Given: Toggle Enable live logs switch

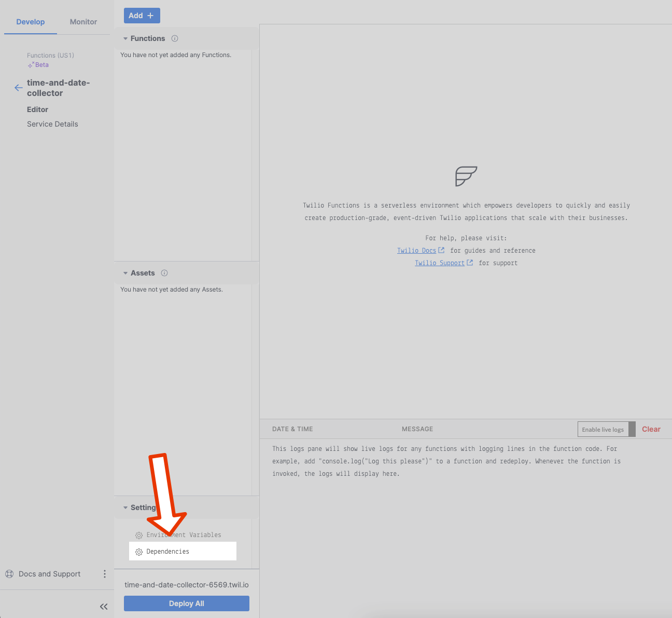Looking at the screenshot, I should pos(606,429).
